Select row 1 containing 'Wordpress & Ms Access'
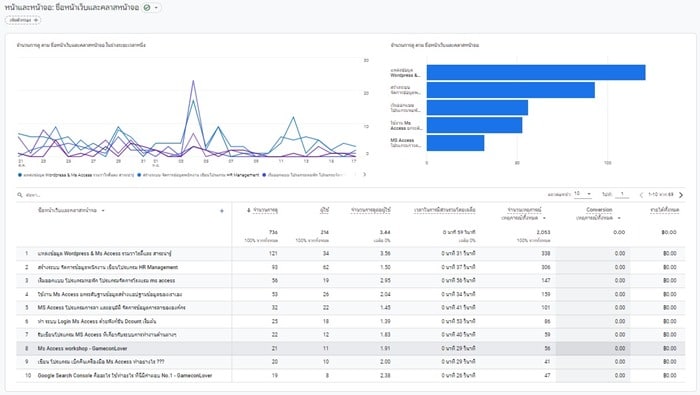 pyautogui.click(x=350, y=254)
